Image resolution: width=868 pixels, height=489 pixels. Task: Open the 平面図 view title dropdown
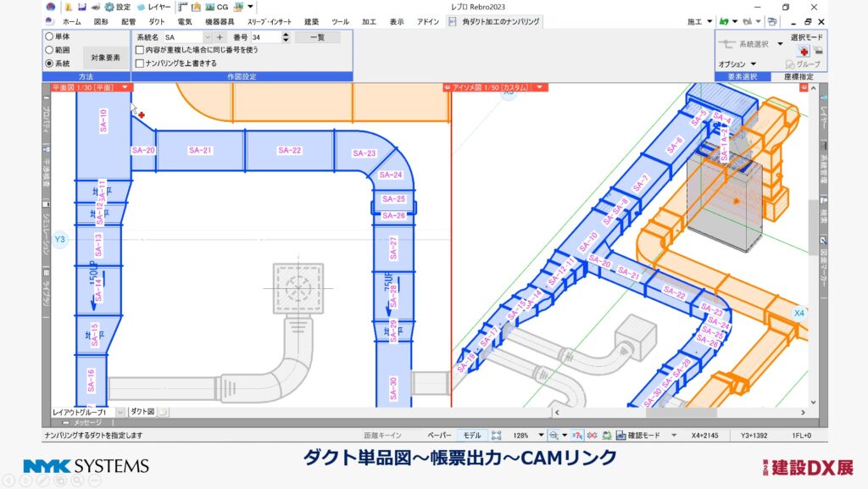(125, 86)
